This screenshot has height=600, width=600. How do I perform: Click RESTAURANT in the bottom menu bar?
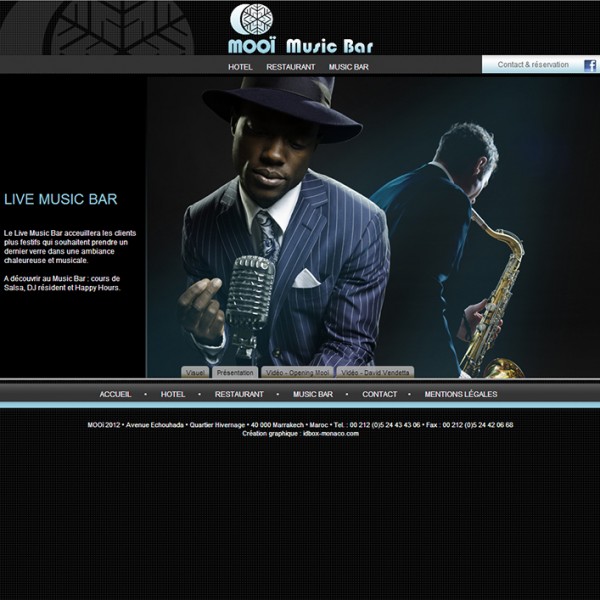tap(239, 394)
